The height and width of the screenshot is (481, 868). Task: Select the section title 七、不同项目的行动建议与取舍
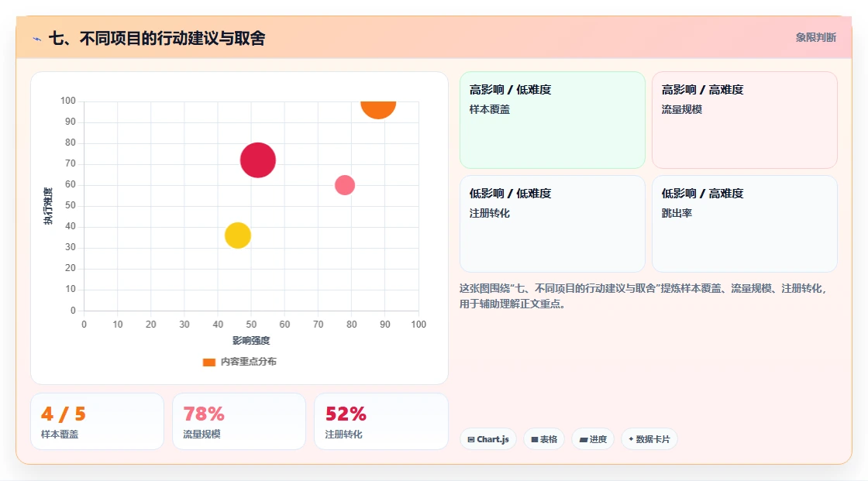coord(157,38)
